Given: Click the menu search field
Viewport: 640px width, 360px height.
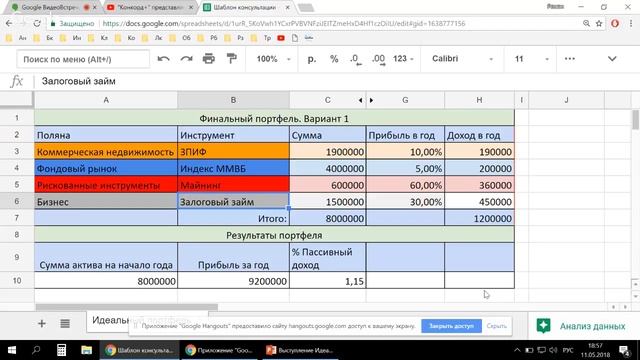Looking at the screenshot, I should point(83,59).
